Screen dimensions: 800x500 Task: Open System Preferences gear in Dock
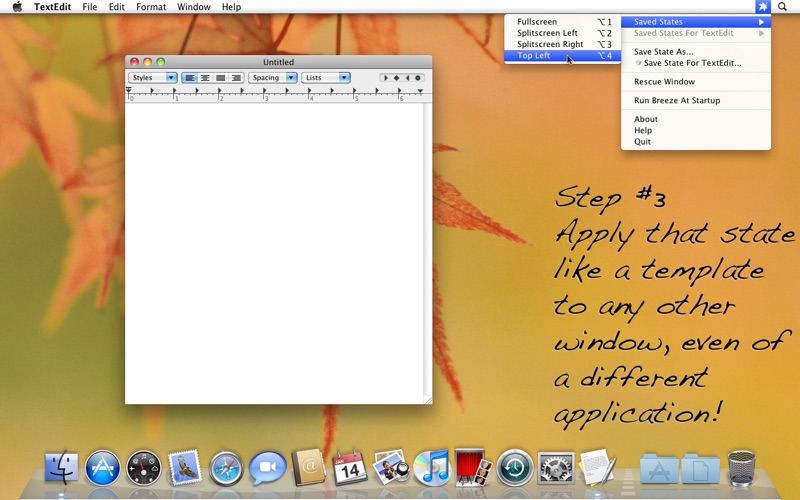(556, 467)
